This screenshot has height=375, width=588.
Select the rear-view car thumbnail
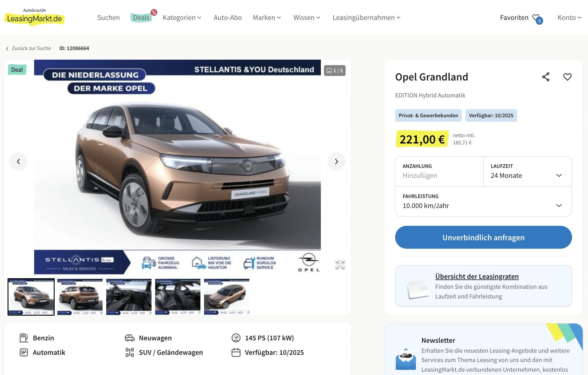[80, 297]
